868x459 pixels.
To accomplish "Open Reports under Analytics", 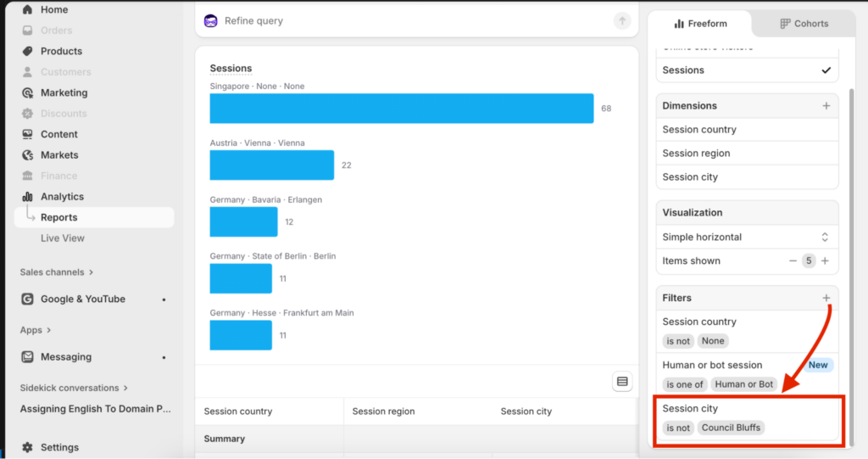I will pos(94,217).
